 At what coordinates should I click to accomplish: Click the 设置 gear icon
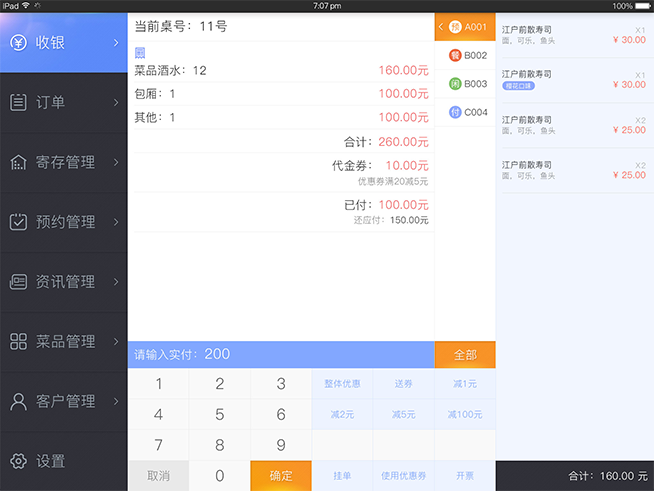(x=18, y=461)
